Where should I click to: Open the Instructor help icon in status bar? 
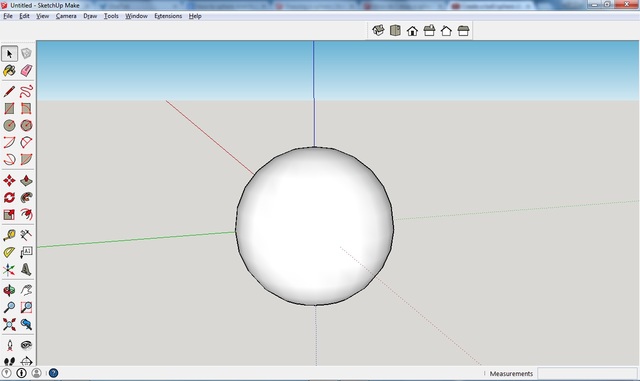point(53,373)
